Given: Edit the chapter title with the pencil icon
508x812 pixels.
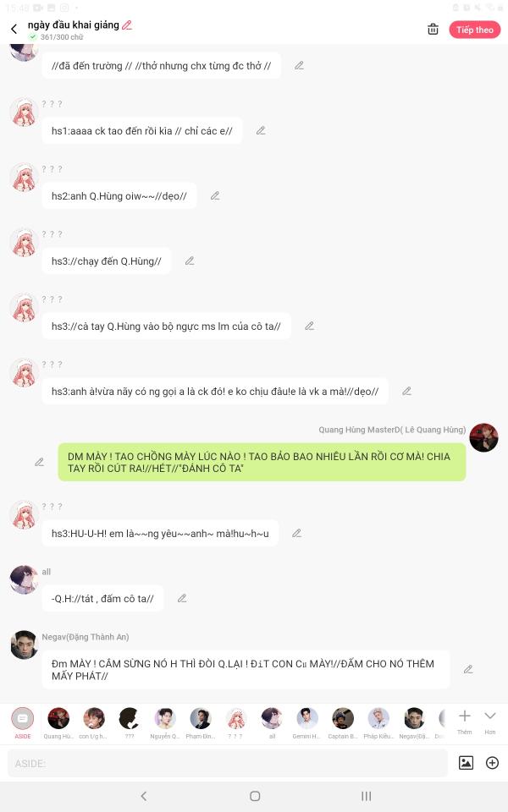Looking at the screenshot, I should pyautogui.click(x=127, y=25).
